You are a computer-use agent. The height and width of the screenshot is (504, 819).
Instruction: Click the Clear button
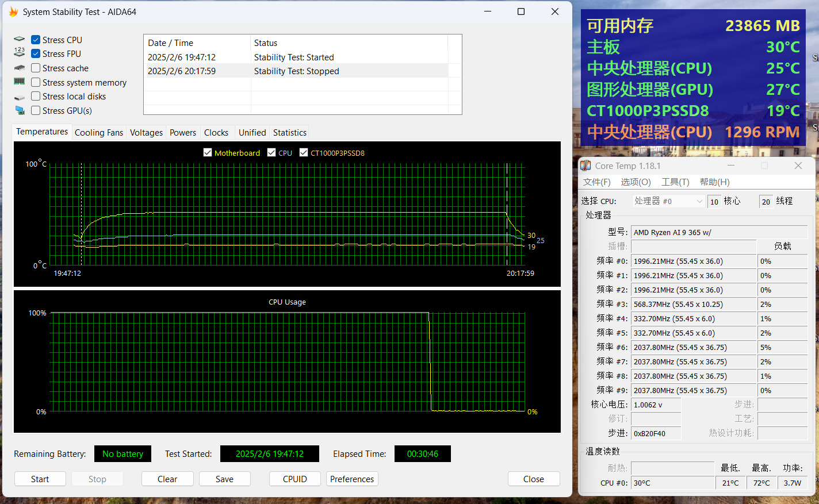(167, 479)
